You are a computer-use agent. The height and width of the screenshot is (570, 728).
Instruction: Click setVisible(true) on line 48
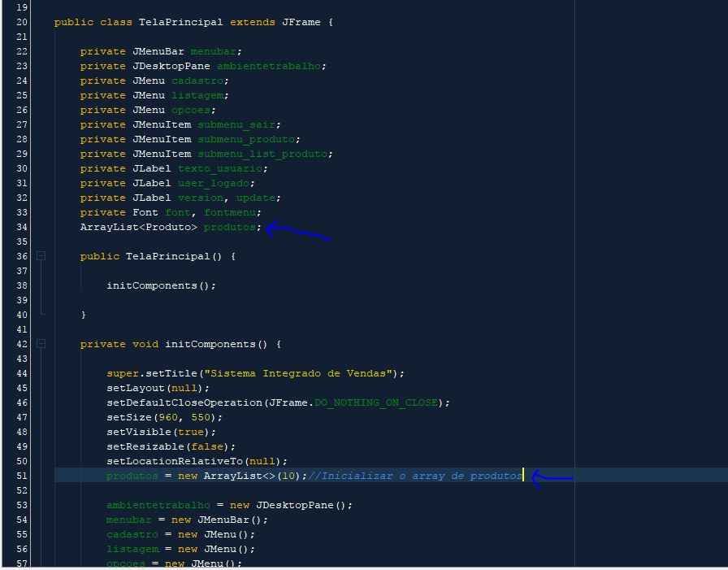point(161,432)
